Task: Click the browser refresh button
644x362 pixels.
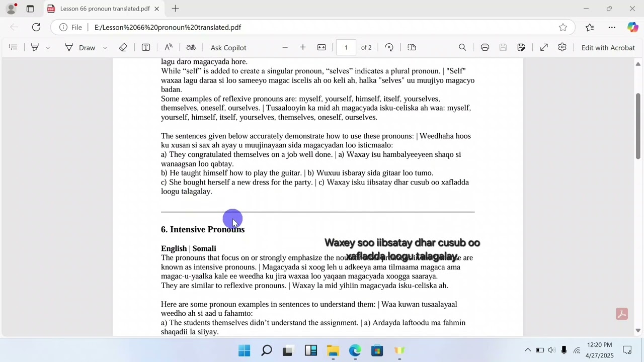Action: point(36,27)
